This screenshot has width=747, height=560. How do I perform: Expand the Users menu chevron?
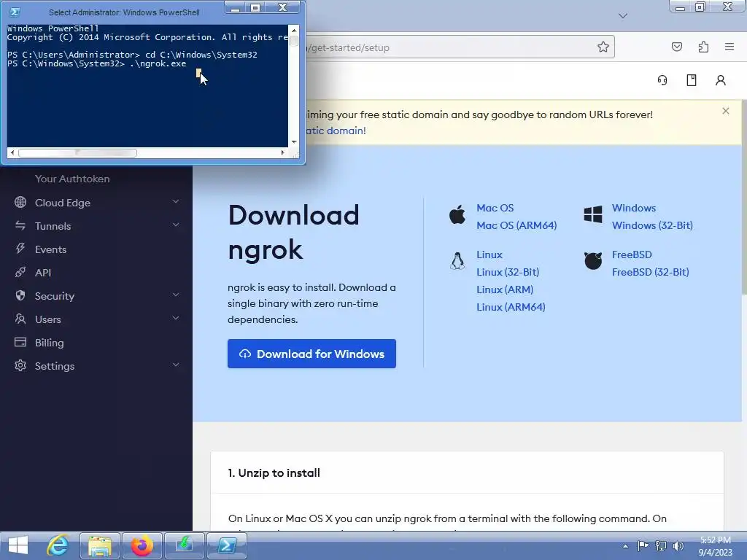tap(176, 318)
